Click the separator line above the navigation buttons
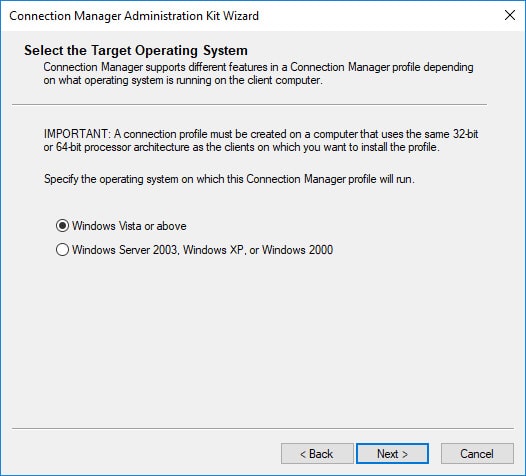Image resolution: width=526 pixels, height=476 pixels. (263, 428)
